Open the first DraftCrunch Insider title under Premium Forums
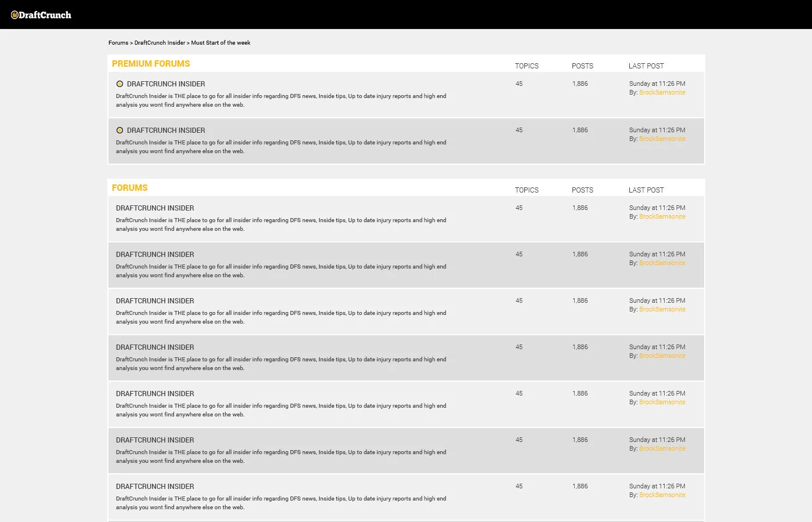The height and width of the screenshot is (522, 812). coord(166,84)
